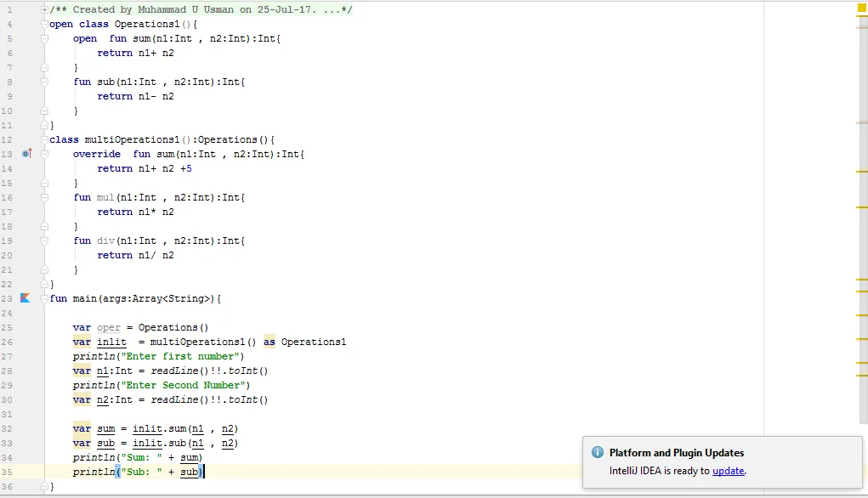Image resolution: width=868 pixels, height=498 pixels.
Task: Click the fold end marker on line 18
Action: 44,226
